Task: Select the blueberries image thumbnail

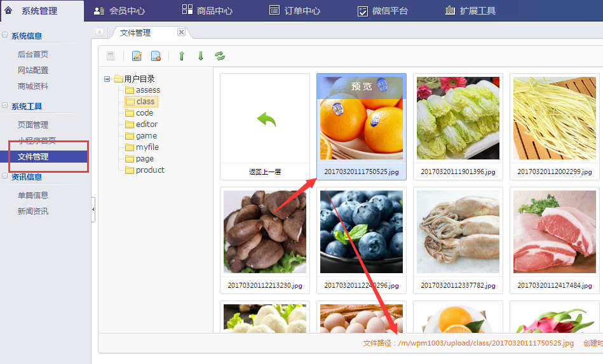Action: coord(361,232)
